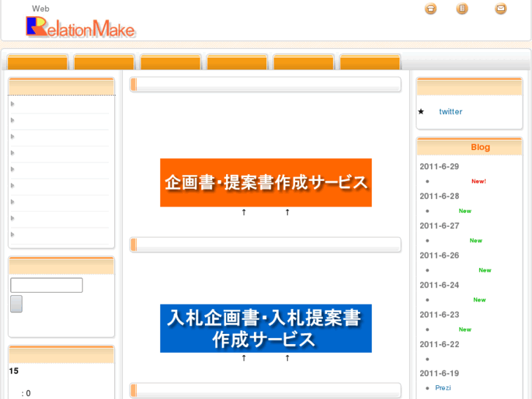Click the RelationMake logo
The height and width of the screenshot is (399, 532).
coord(80,28)
